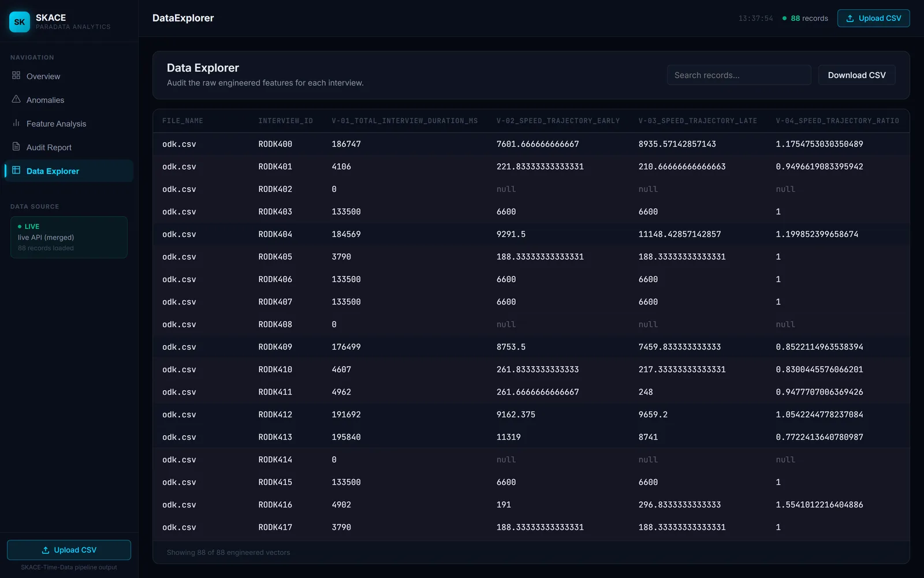Screen dimensions: 924x578
Task: Click late speed value 248
Action: pos(646,392)
